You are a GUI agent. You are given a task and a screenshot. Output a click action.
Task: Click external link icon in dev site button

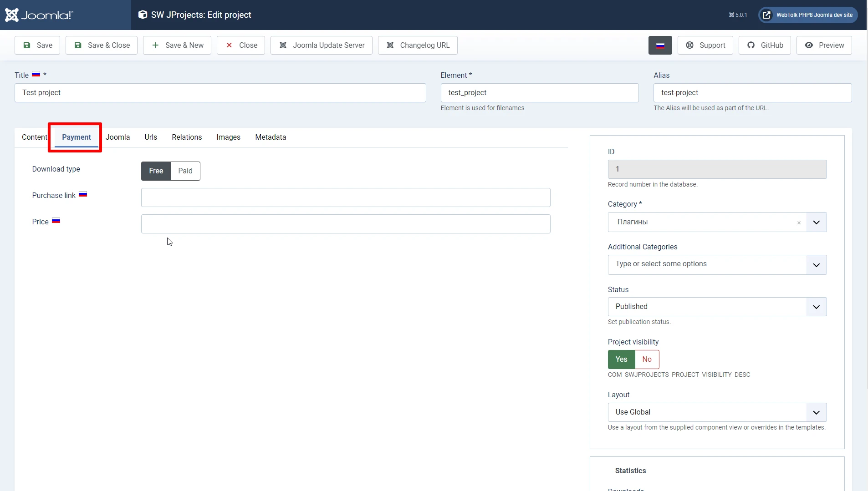point(767,15)
